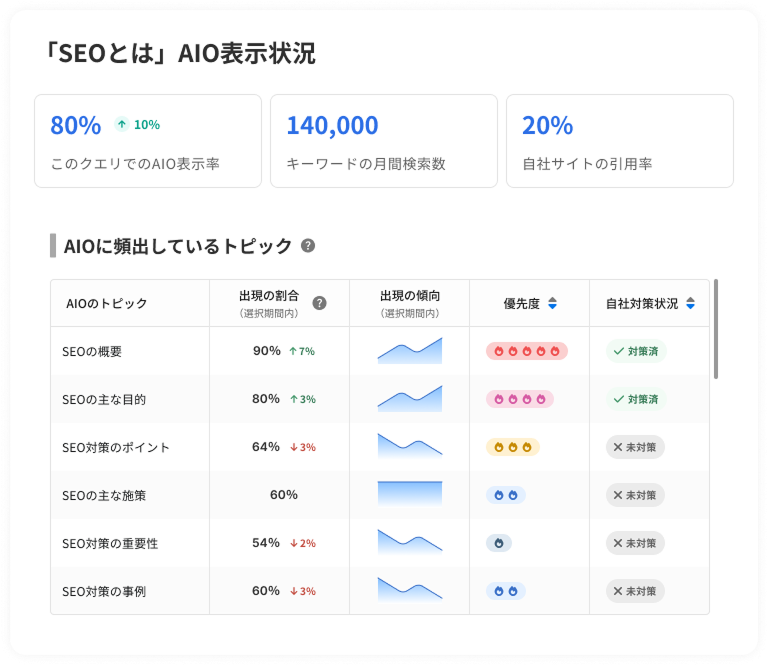Click the 20% 自社サイトの引用率 card
Image resolution: width=768 pixels, height=665 pixels.
point(619,141)
